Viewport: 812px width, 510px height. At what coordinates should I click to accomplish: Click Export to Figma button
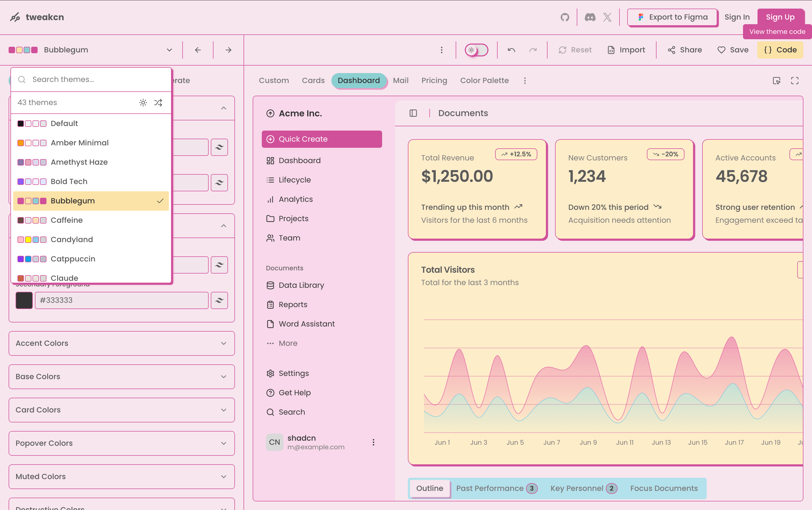[x=672, y=17]
